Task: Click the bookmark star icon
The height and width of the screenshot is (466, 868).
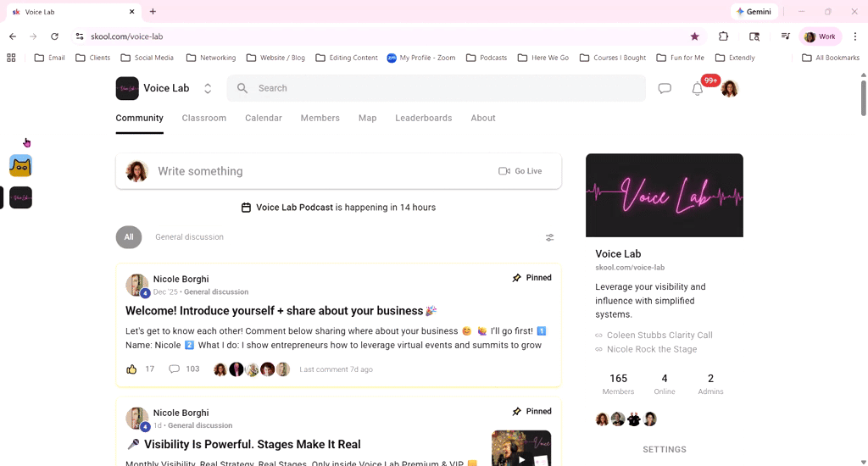Action: [695, 36]
